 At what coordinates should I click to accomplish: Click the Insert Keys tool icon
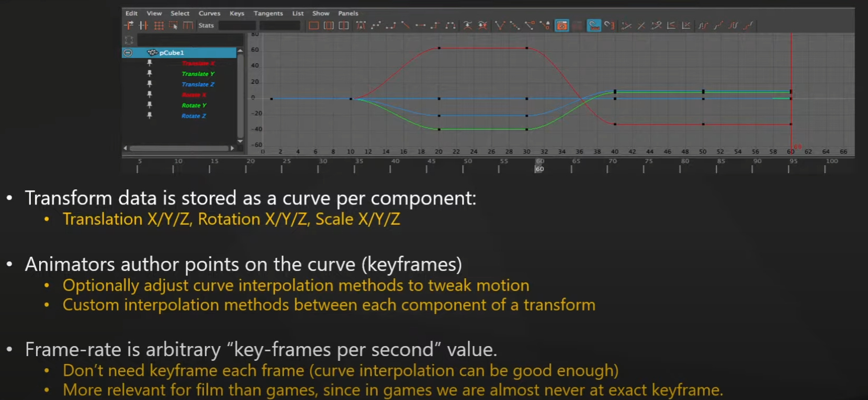coord(143,26)
